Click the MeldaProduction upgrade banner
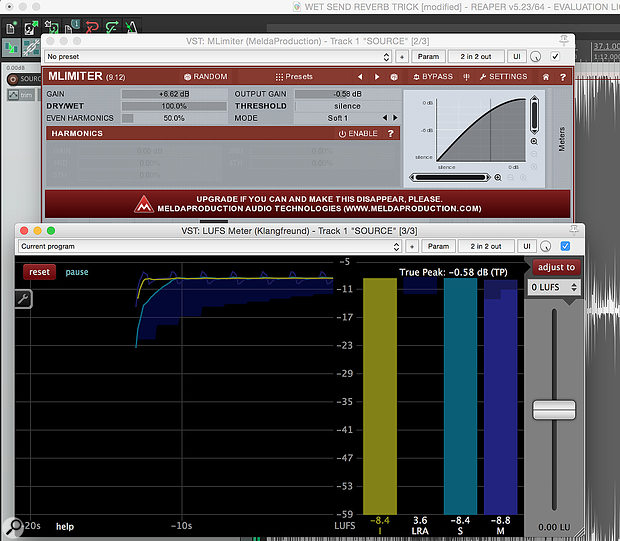Viewport: 620px width, 541px height. click(x=308, y=204)
